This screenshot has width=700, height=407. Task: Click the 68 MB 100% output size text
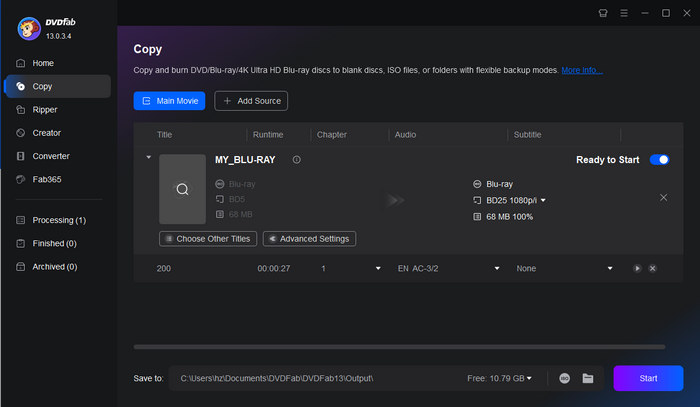pos(509,216)
